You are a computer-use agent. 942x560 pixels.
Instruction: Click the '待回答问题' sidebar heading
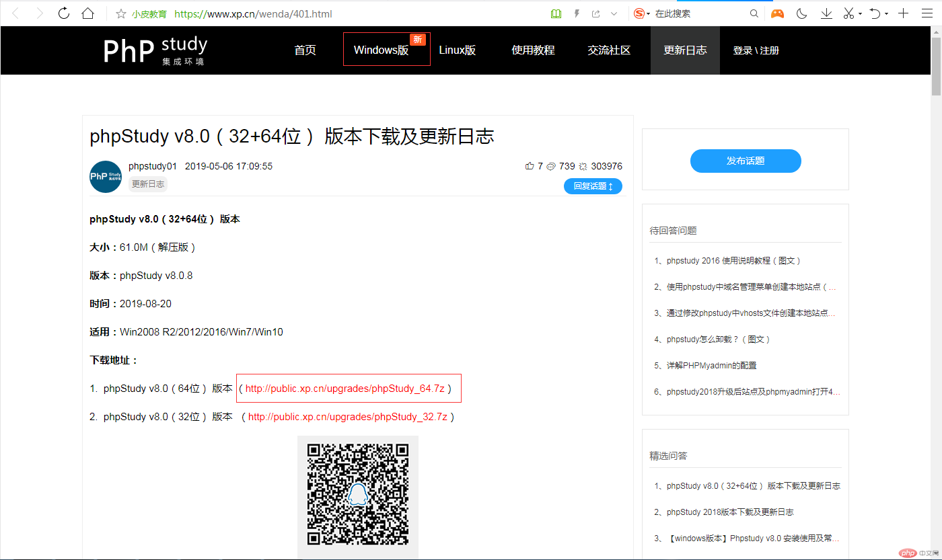674,231
